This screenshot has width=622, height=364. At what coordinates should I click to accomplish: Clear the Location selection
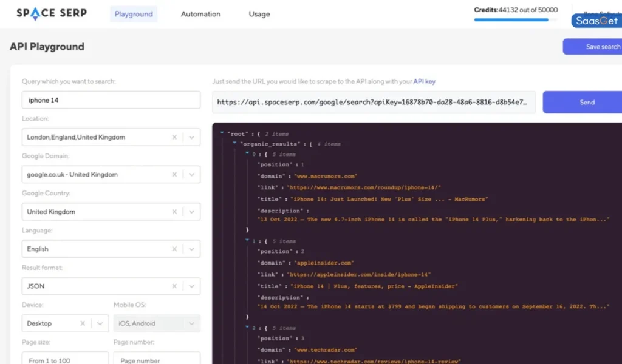(x=174, y=137)
